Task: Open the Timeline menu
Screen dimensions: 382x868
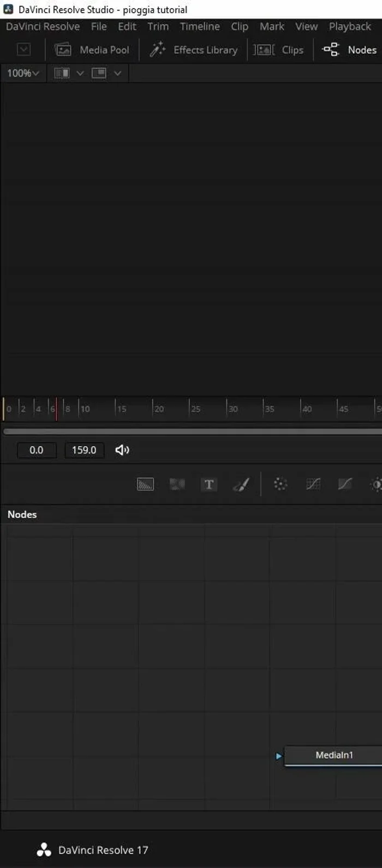Action: pyautogui.click(x=200, y=26)
